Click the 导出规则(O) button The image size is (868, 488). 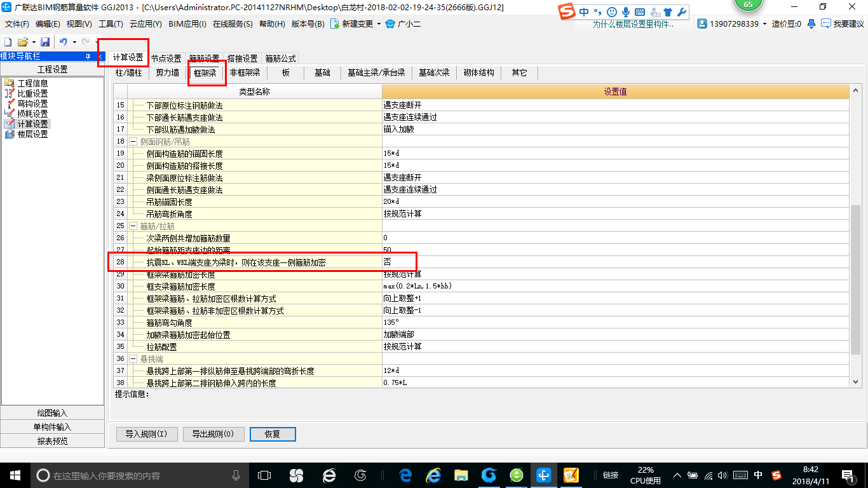pyautogui.click(x=213, y=434)
